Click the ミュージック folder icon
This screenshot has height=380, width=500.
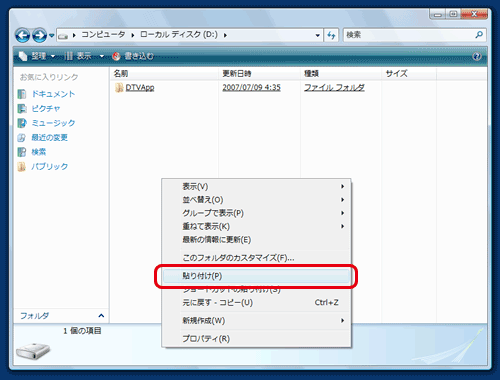22,123
